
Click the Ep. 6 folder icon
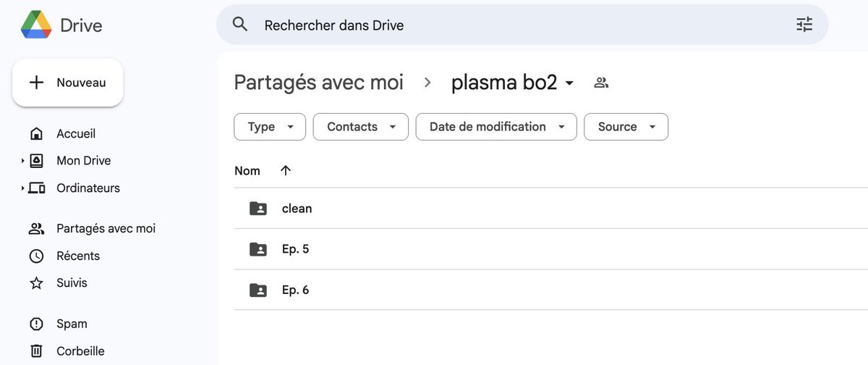point(258,290)
